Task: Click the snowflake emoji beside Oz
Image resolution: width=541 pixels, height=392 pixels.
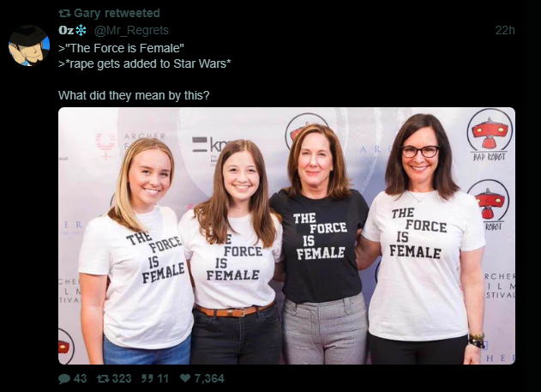Action: [81, 30]
